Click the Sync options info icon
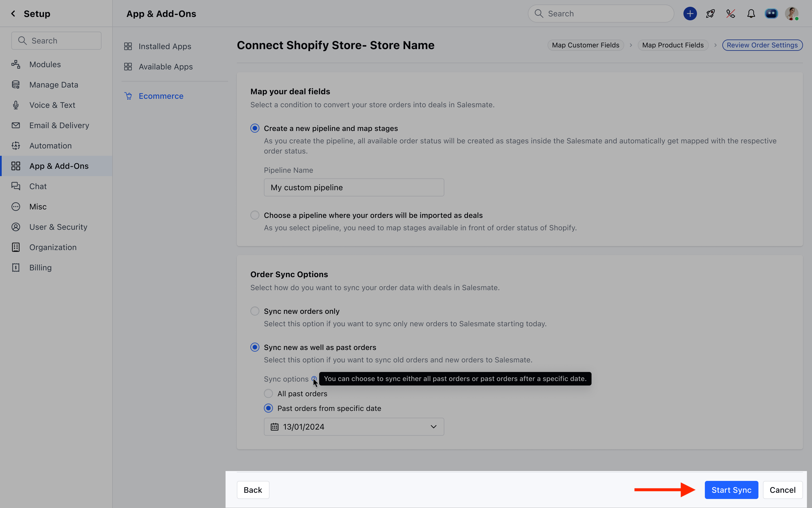The width and height of the screenshot is (812, 508). pyautogui.click(x=314, y=379)
